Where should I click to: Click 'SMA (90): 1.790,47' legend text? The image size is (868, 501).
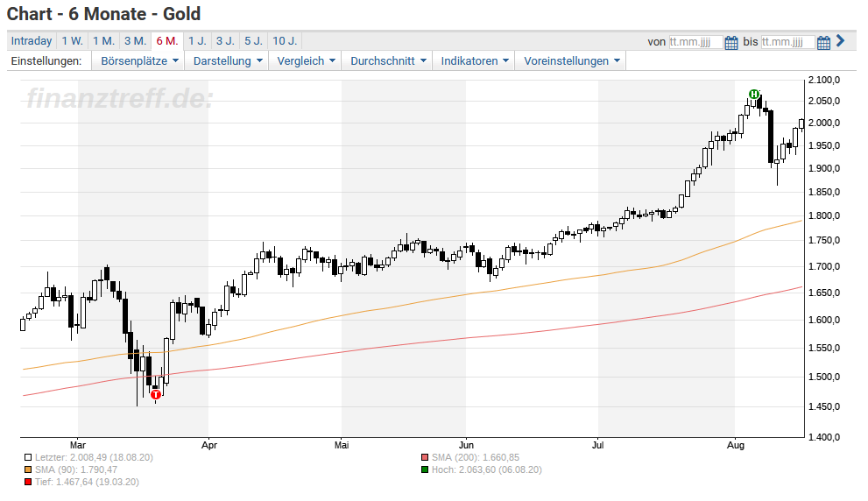coord(76,470)
